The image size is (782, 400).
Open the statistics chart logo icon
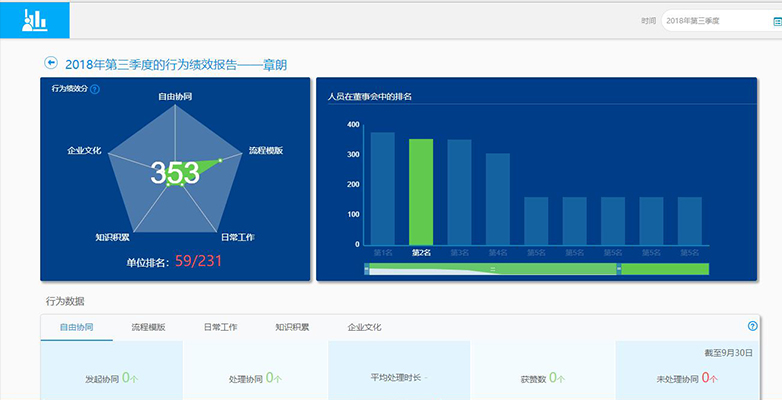pos(34,20)
